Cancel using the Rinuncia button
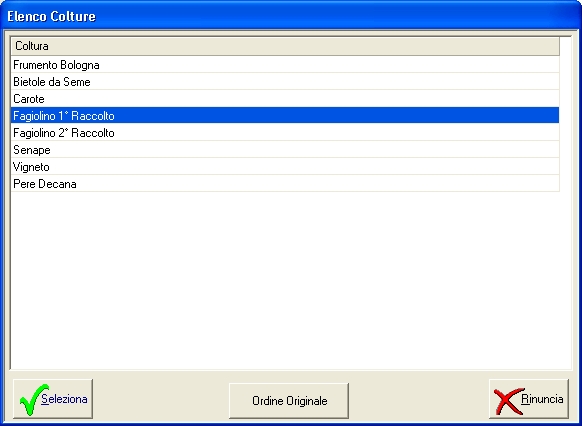The height and width of the screenshot is (426, 582). [529, 399]
